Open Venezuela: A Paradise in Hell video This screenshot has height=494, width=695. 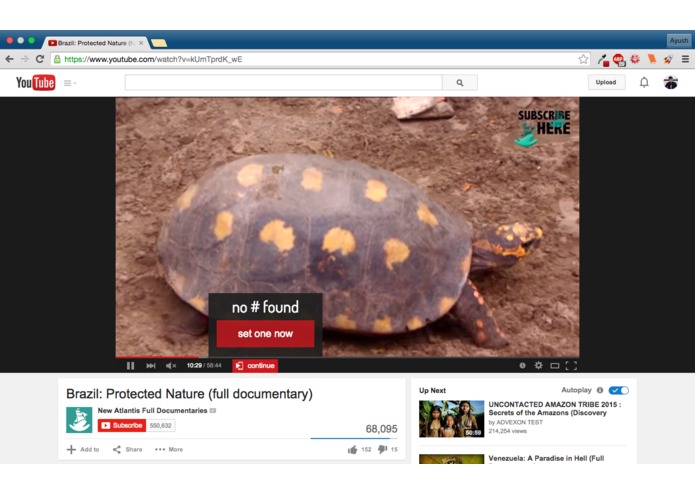coord(546,458)
